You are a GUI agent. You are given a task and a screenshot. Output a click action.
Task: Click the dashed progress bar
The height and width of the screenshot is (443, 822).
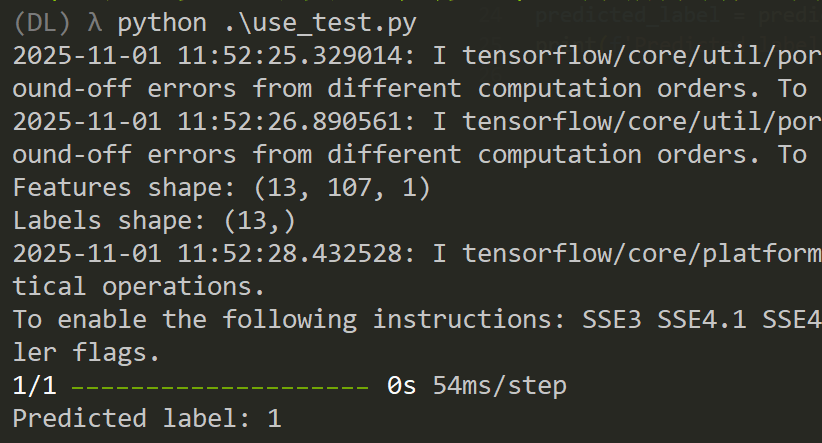[220, 385]
